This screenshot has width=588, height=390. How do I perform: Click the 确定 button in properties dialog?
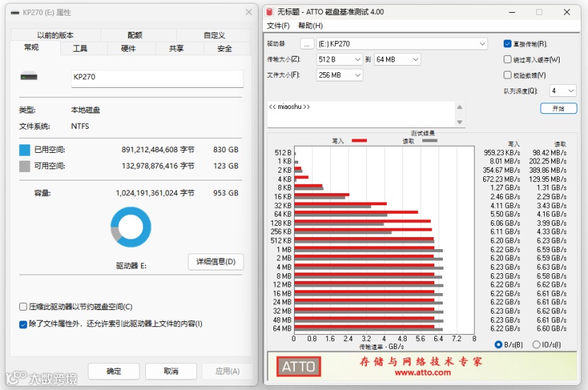pos(113,372)
